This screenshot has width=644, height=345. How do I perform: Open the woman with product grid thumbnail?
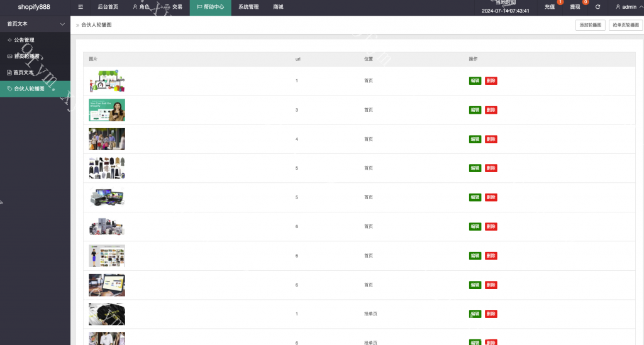[x=107, y=256]
